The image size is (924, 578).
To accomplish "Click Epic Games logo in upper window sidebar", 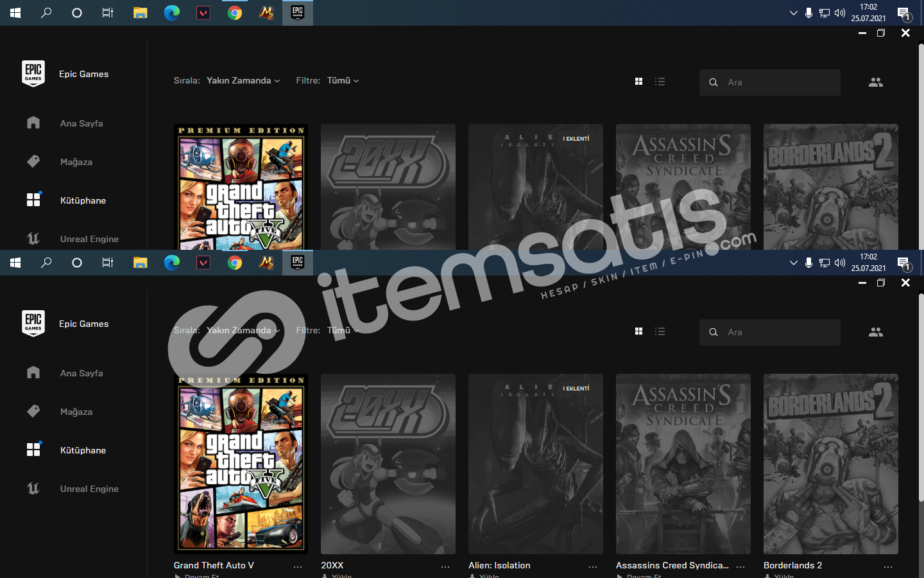I will [x=33, y=74].
